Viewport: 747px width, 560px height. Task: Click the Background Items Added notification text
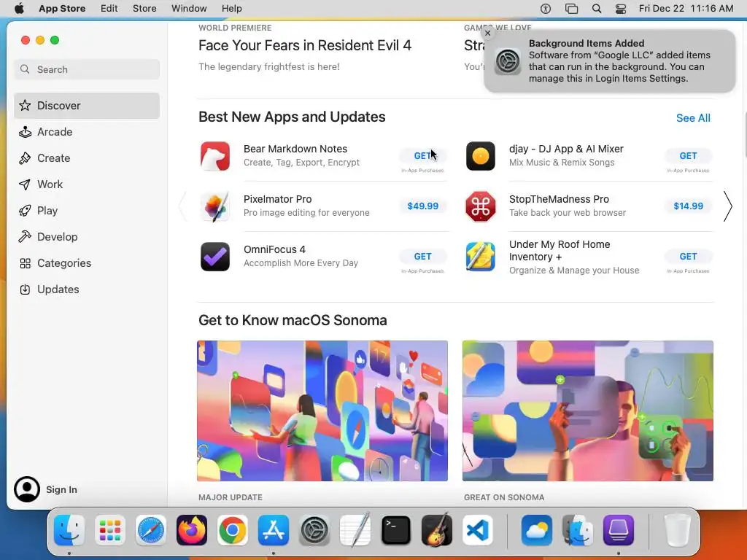[619, 61]
